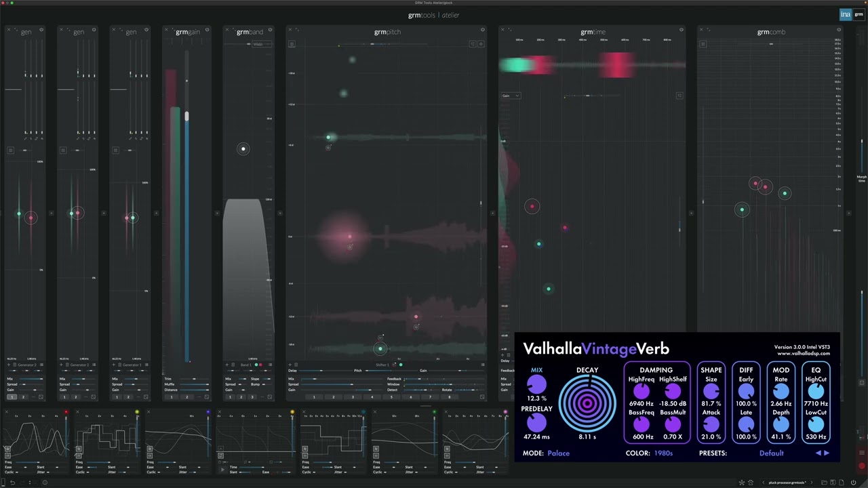
Task: Load the next grmtools preset arrow
Action: tap(812, 483)
